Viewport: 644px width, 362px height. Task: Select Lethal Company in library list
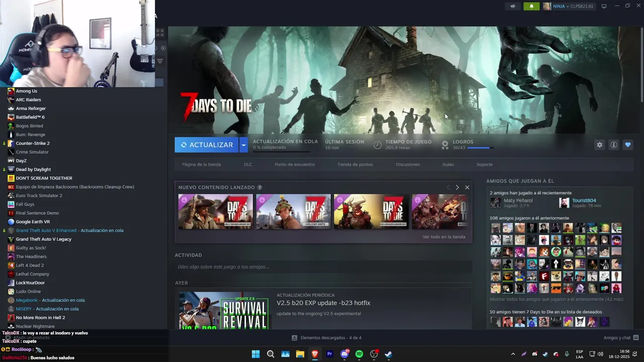coord(33,274)
